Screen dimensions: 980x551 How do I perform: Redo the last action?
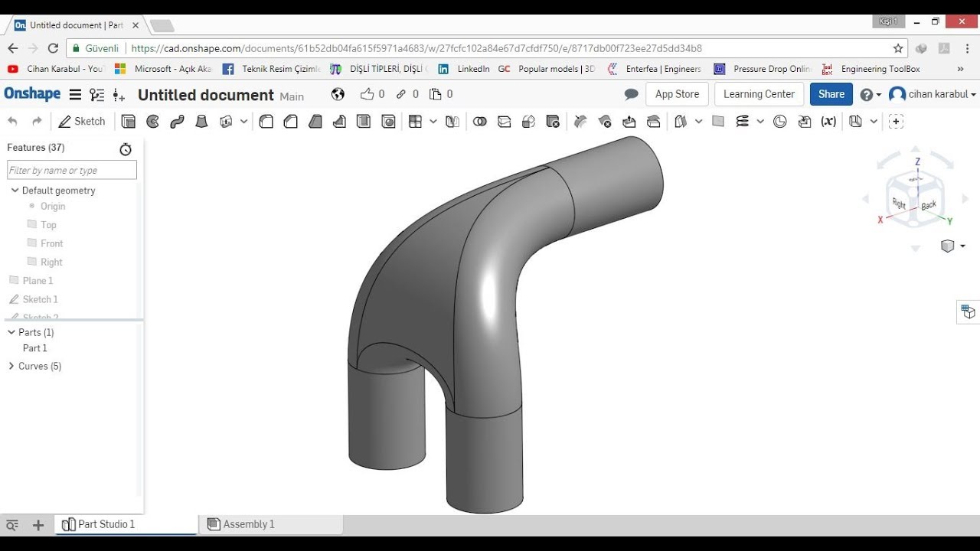[37, 121]
